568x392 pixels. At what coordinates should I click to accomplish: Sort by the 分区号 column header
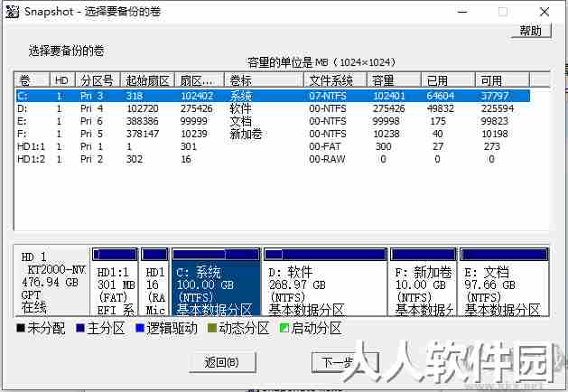point(98,80)
